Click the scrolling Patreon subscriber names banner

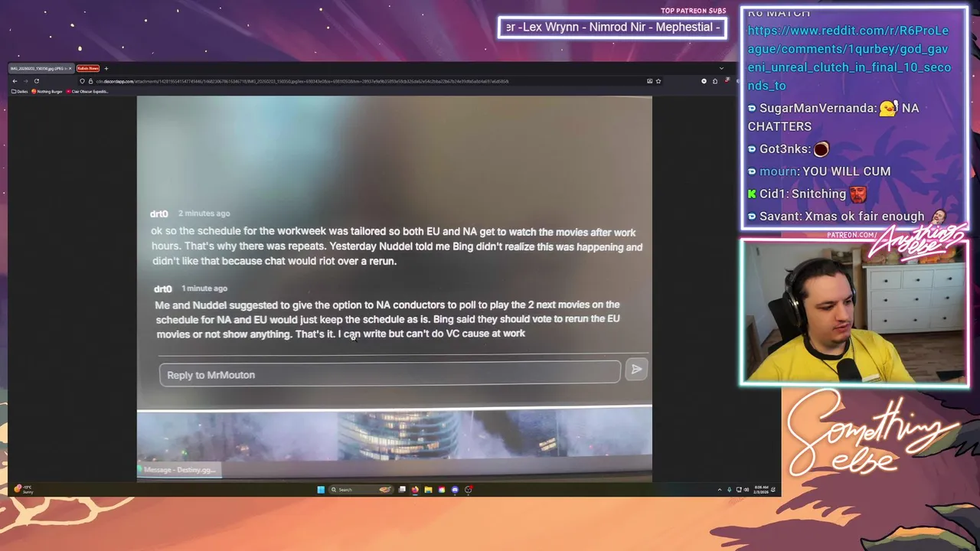click(x=612, y=28)
